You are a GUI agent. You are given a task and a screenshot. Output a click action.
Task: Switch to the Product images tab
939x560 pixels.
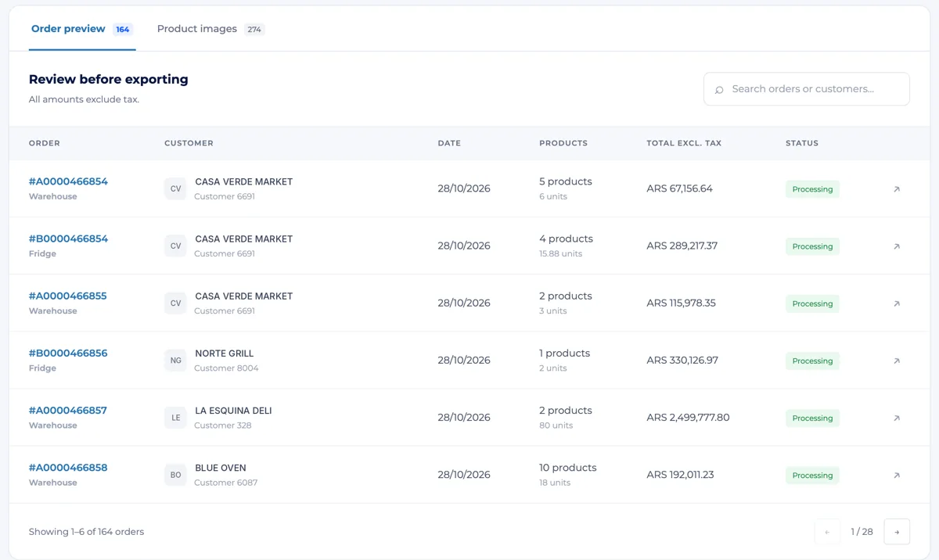coord(211,29)
